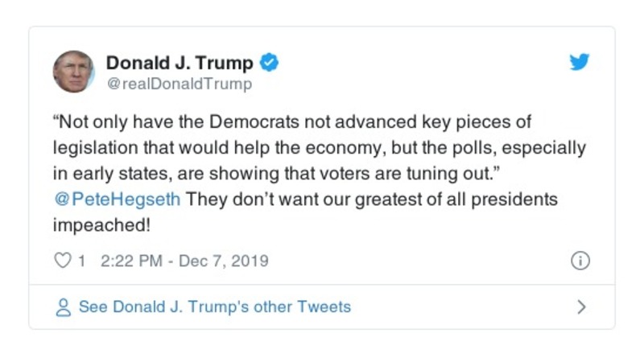This screenshot has width=644, height=358.
Task: Click the person icon in the footer
Action: (63, 307)
